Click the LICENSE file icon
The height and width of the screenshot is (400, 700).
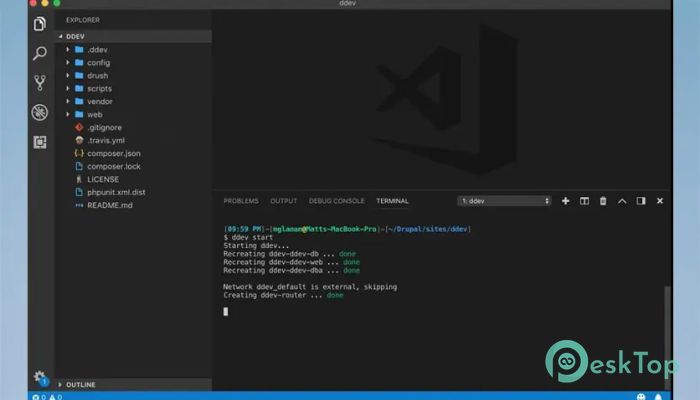coord(79,179)
